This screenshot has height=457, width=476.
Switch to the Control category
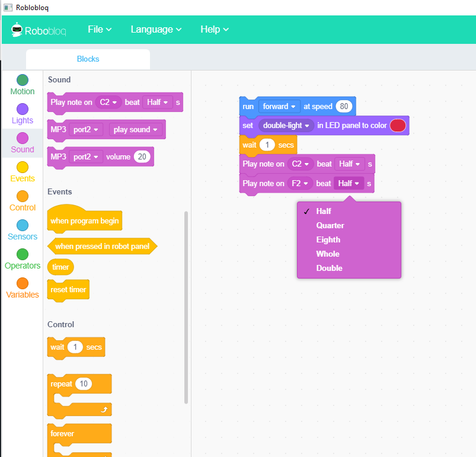coord(23,196)
